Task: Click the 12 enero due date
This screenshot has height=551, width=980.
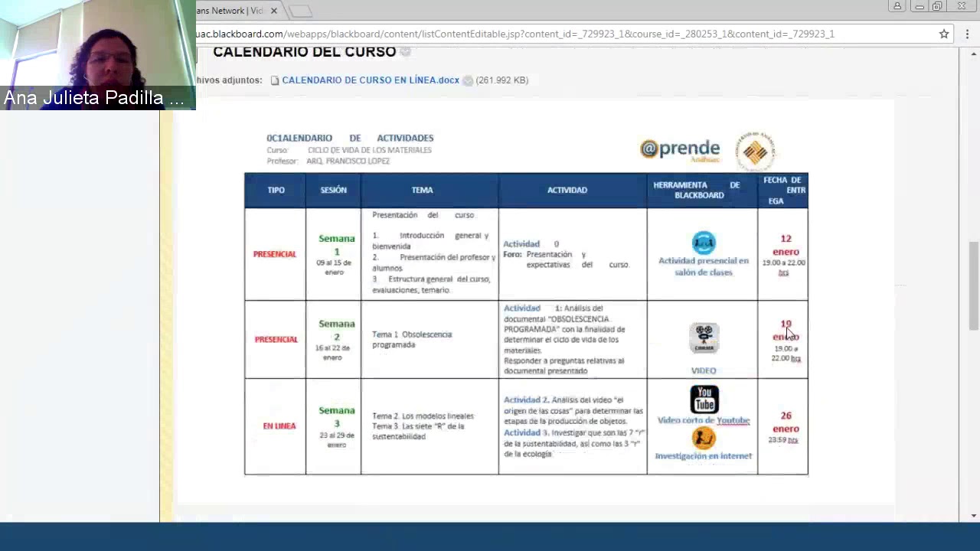Action: pyautogui.click(x=786, y=245)
